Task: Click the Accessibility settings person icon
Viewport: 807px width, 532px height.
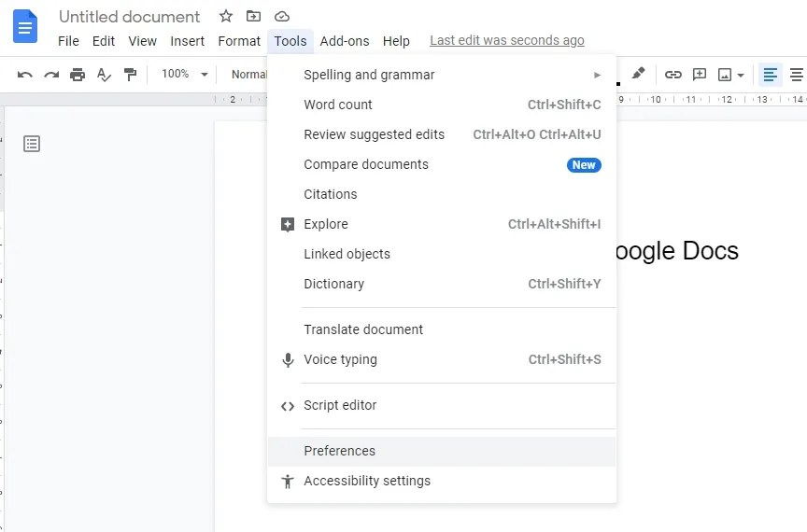Action: click(288, 481)
